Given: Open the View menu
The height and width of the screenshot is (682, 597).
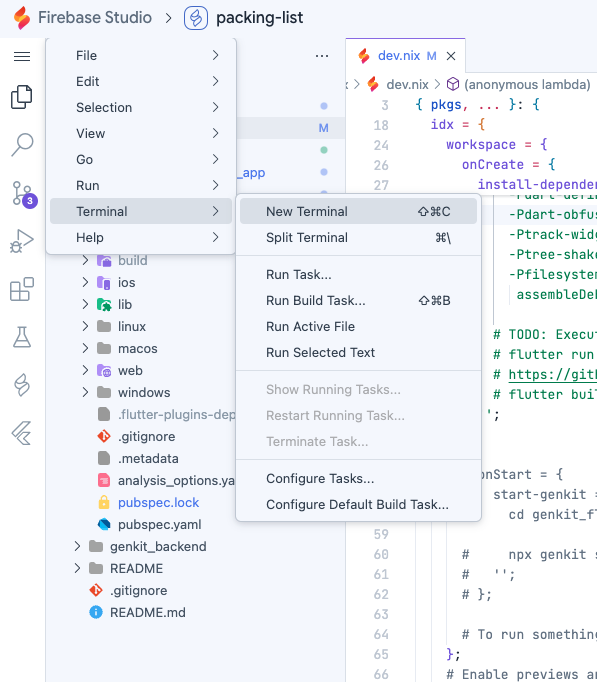Looking at the screenshot, I should click(141, 134).
